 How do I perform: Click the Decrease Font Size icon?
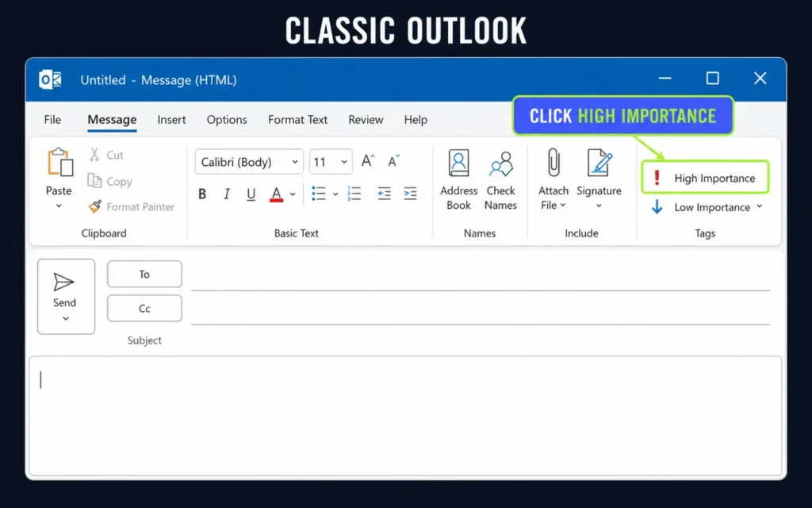393,160
